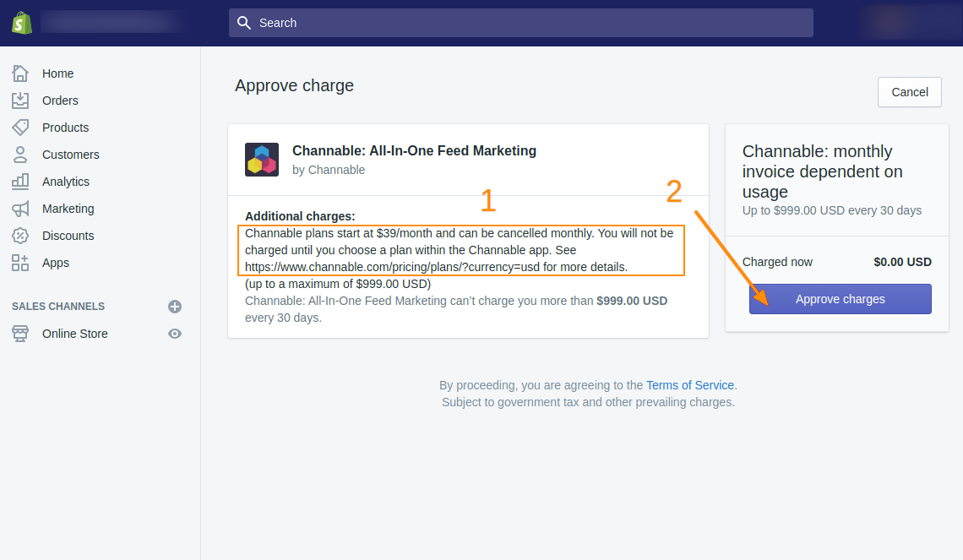Click the Analytics bar chart icon
The width and height of the screenshot is (963, 560).
pos(20,182)
